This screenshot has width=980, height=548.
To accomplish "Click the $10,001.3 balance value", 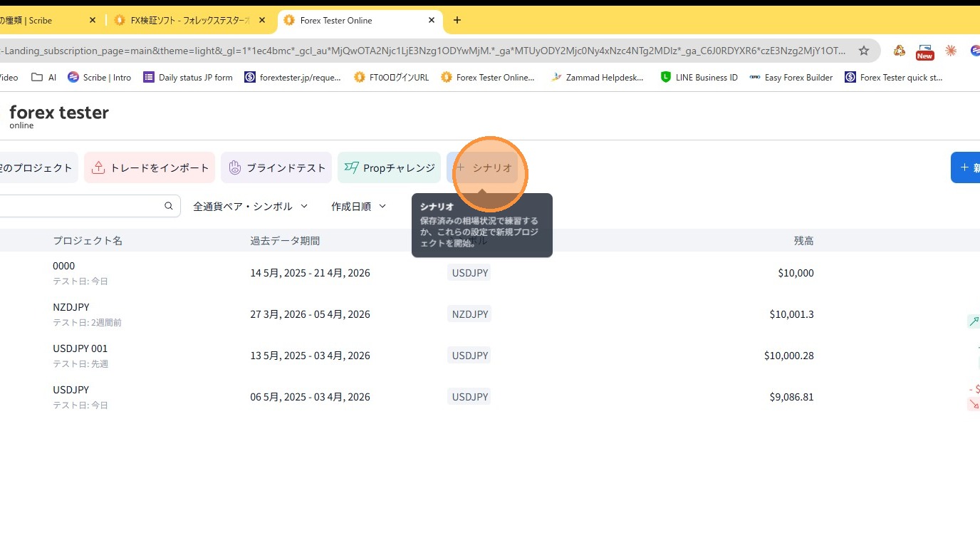I will point(792,314).
